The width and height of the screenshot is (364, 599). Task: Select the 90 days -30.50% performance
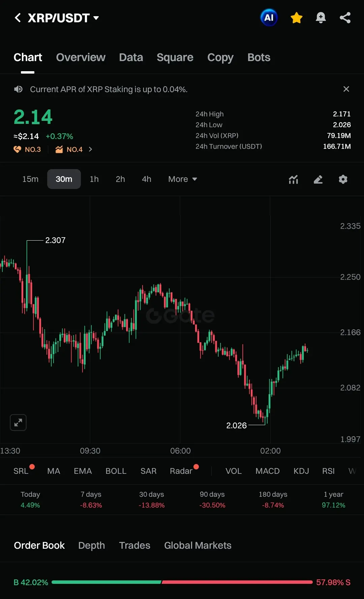[212, 500]
